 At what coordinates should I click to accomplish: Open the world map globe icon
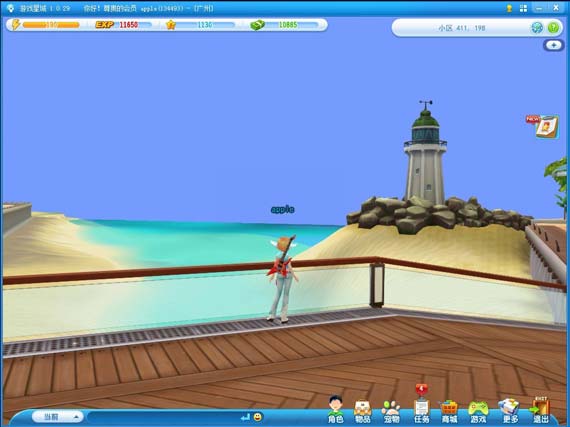point(537,28)
